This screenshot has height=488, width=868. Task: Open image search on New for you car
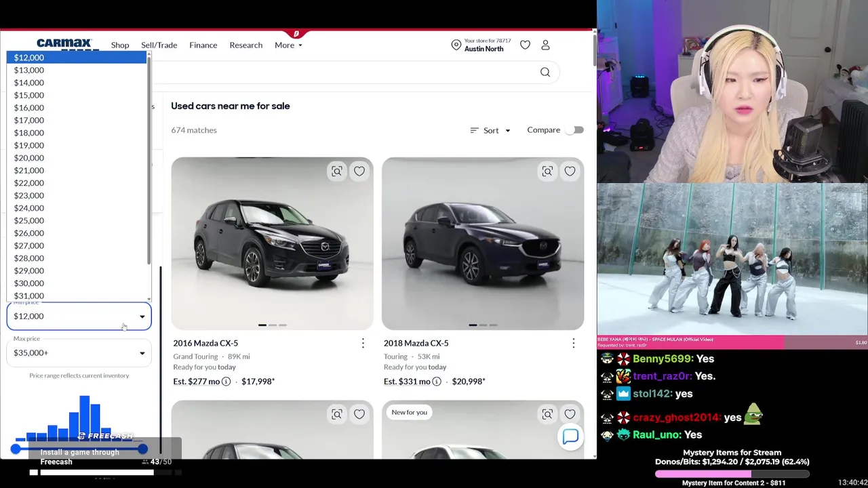547,414
